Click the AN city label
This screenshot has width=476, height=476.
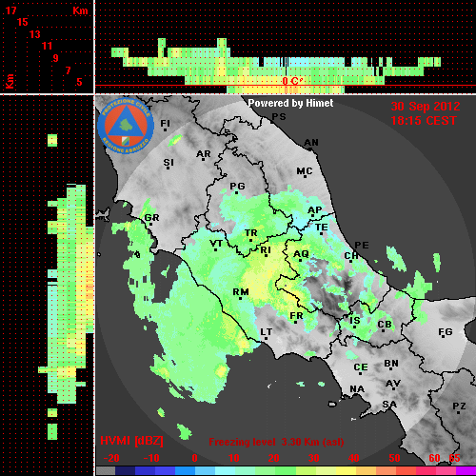pyautogui.click(x=311, y=143)
